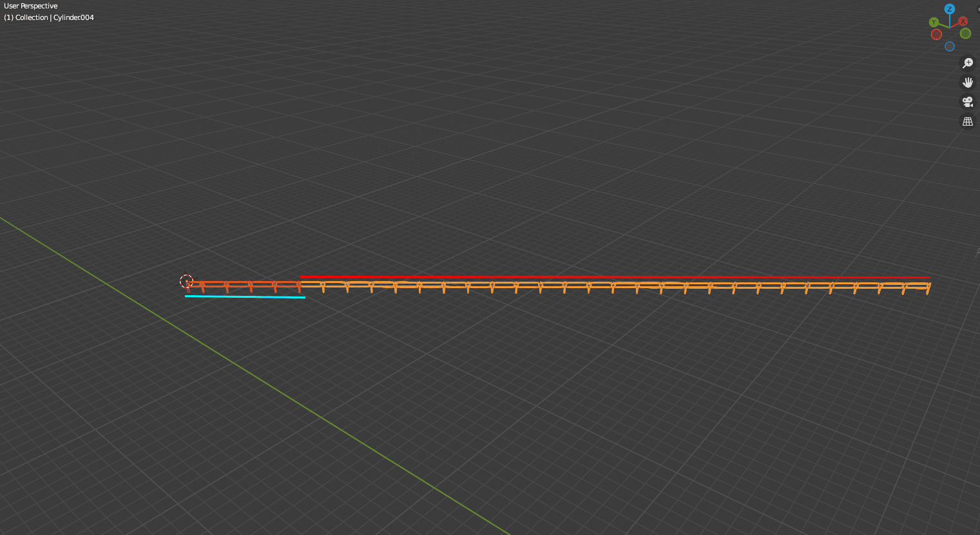
Task: Click the blue Z axis gizmo ball
Action: (949, 9)
